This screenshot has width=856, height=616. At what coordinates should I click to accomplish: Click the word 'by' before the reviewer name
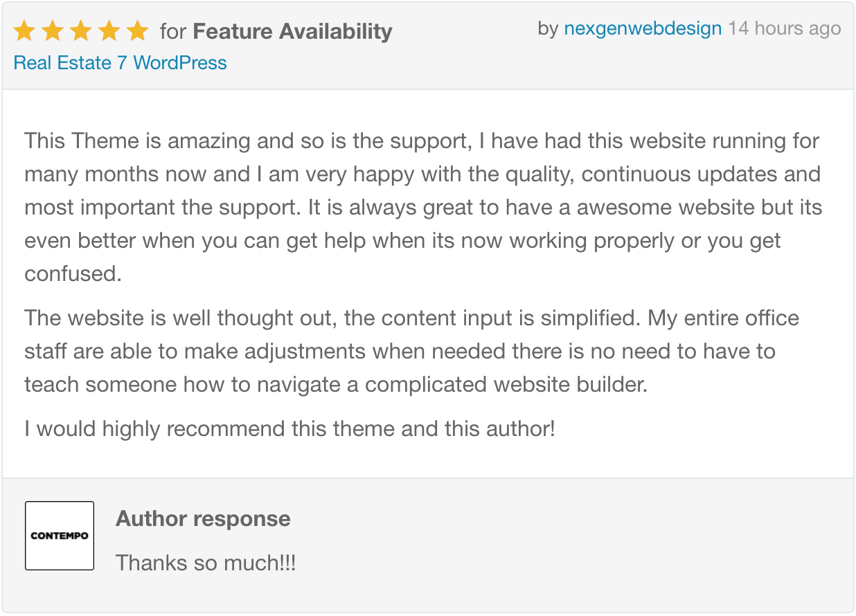point(548,29)
